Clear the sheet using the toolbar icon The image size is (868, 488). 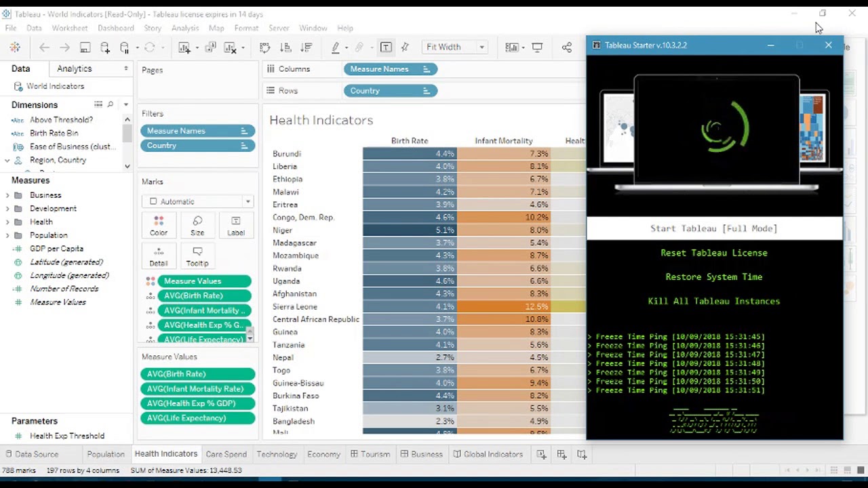[229, 47]
